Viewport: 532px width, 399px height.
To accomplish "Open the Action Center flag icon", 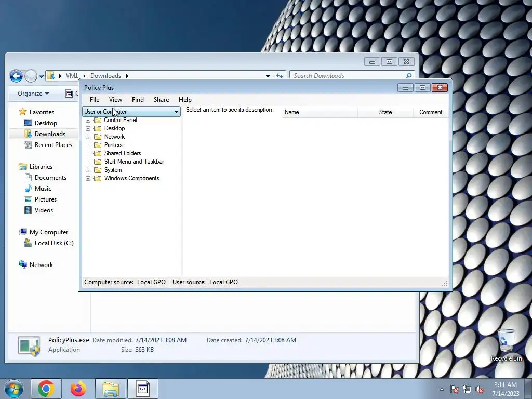I will tap(454, 389).
